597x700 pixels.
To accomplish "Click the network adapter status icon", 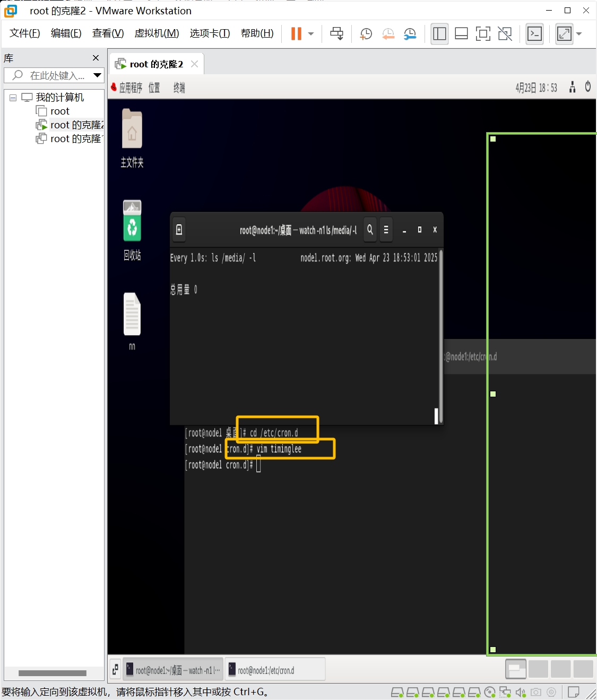I will point(505,692).
